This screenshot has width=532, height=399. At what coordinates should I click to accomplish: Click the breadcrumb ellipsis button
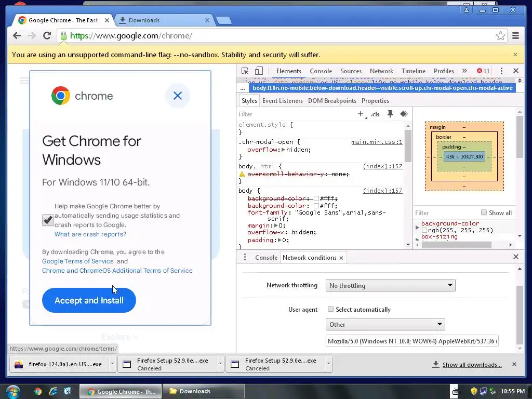click(x=243, y=88)
